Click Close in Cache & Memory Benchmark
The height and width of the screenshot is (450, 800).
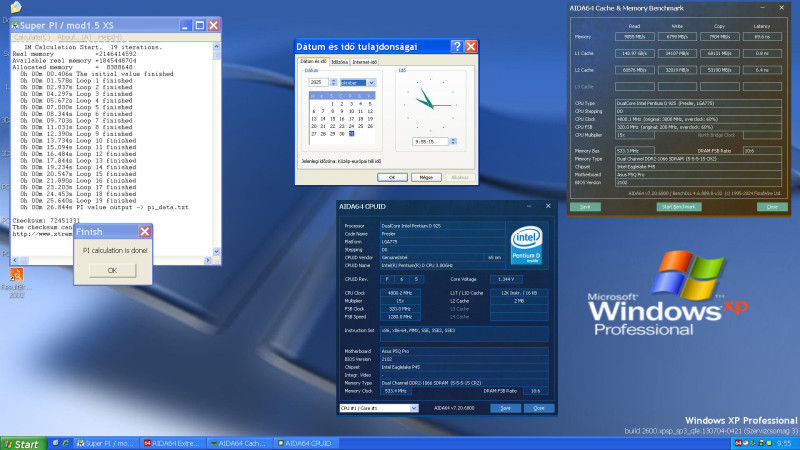tap(772, 207)
